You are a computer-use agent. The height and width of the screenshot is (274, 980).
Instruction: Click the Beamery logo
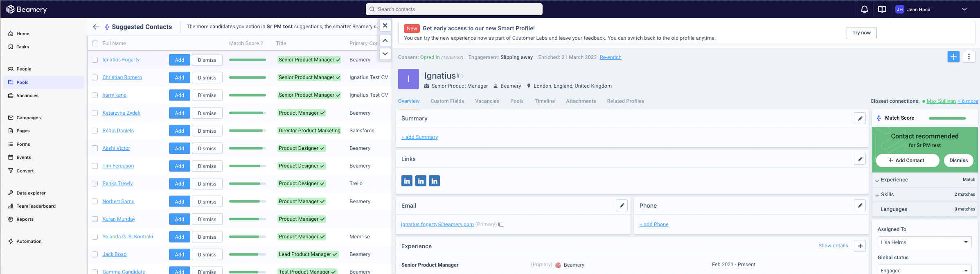[x=27, y=9]
